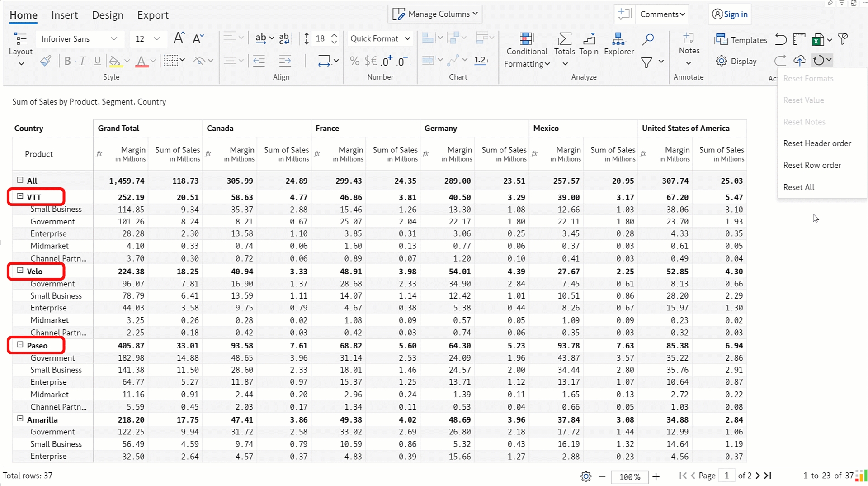Open table settings gear in footer
The image size is (868, 486).
(586, 476)
